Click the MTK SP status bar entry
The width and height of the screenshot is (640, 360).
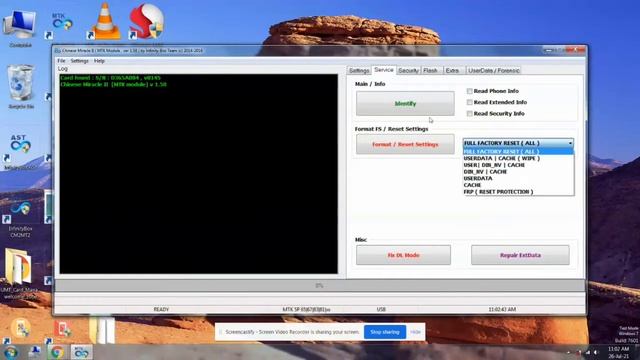coord(306,309)
